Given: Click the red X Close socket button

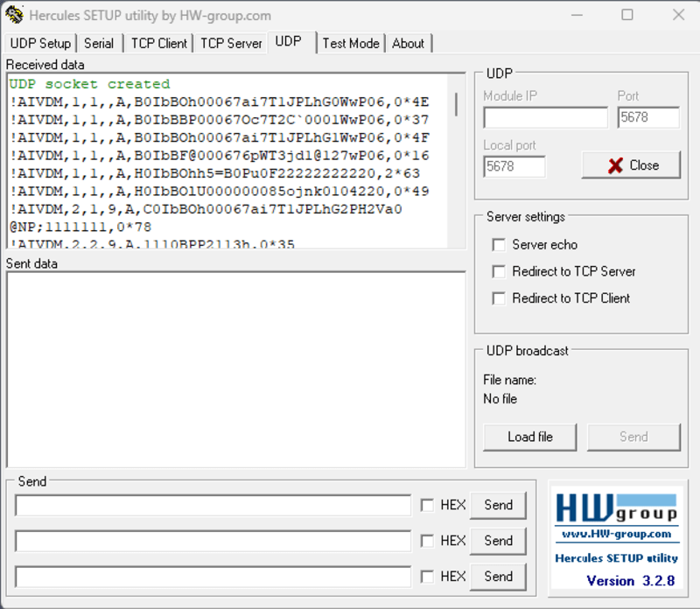Looking at the screenshot, I should (x=631, y=165).
